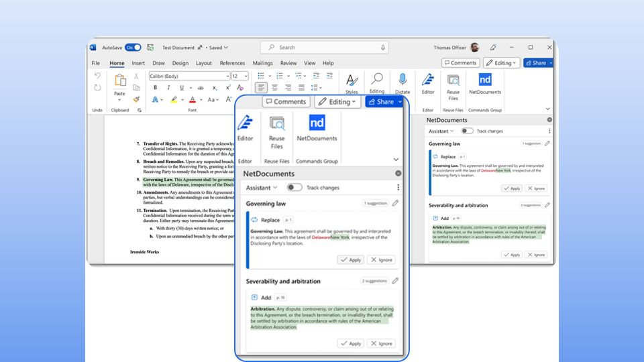Screen dimensions: 644x362
Task: Click the blue Text Effects A icon
Action: [x=155, y=99]
